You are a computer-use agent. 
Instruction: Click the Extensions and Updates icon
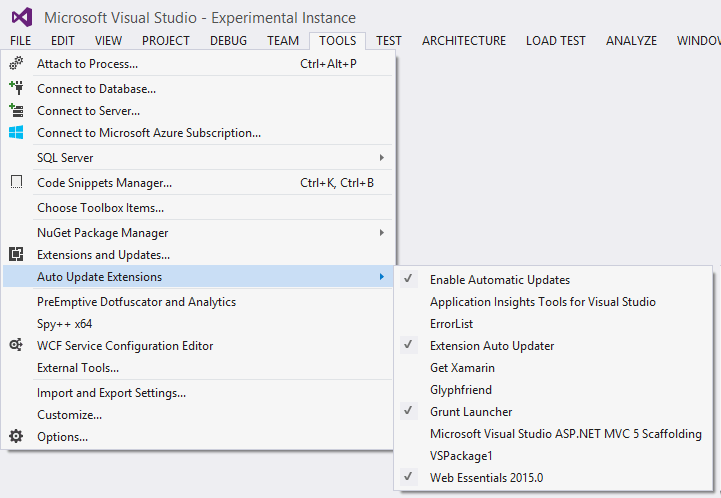(16, 255)
